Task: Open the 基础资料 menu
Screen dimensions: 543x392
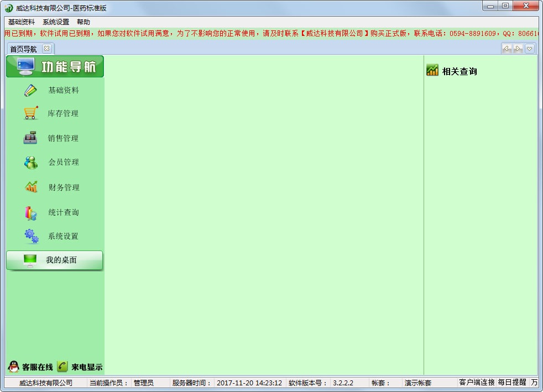Action: [x=22, y=22]
